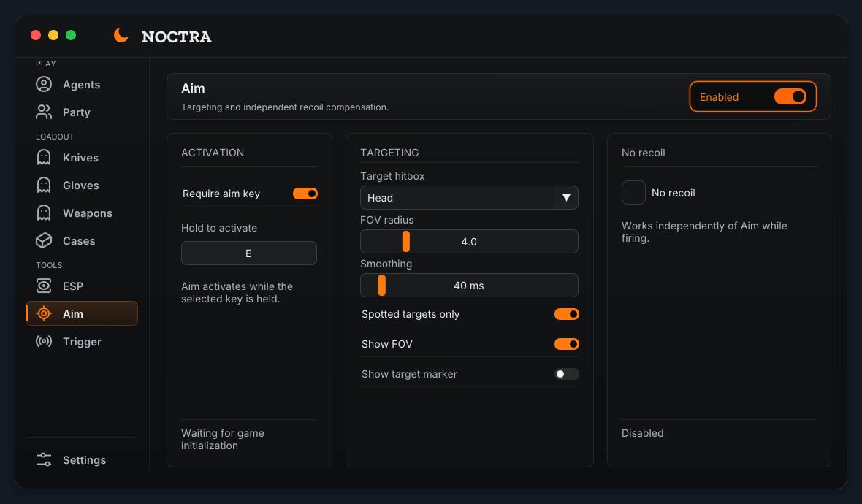Click the Agents person icon in sidebar
862x504 pixels.
pyautogui.click(x=44, y=84)
